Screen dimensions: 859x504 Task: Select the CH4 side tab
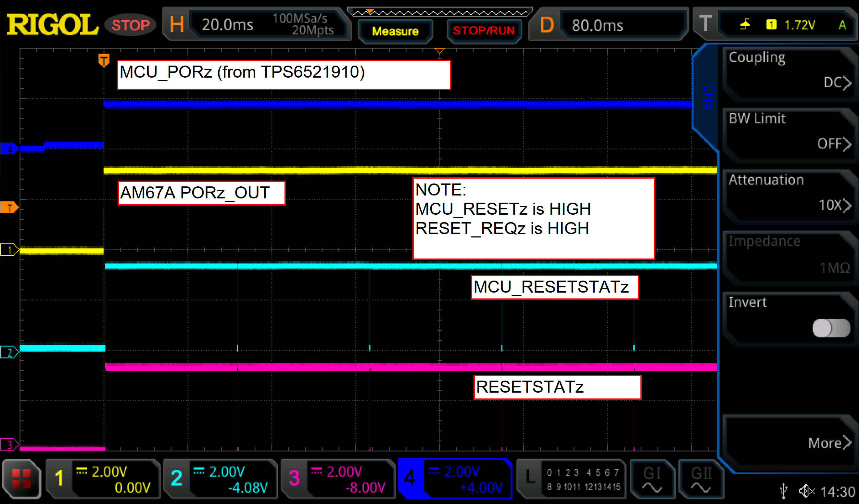708,97
